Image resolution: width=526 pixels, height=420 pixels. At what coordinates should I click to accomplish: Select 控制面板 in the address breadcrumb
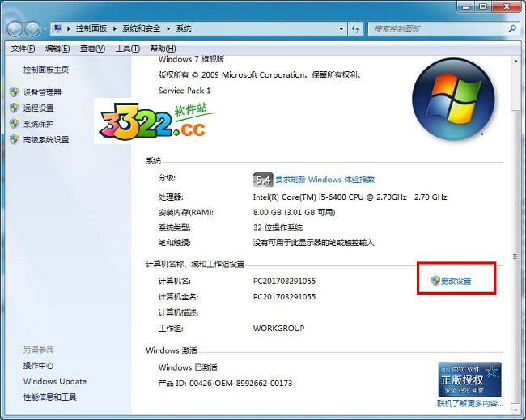click(x=91, y=28)
